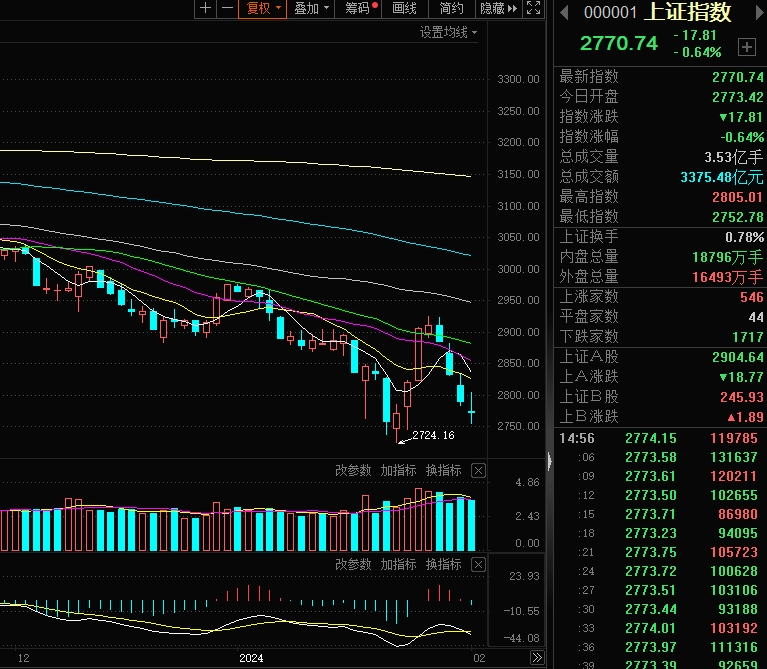Click the minus zoom-out chart icon
Viewport: 767px width, 669px height.
pyautogui.click(x=227, y=9)
